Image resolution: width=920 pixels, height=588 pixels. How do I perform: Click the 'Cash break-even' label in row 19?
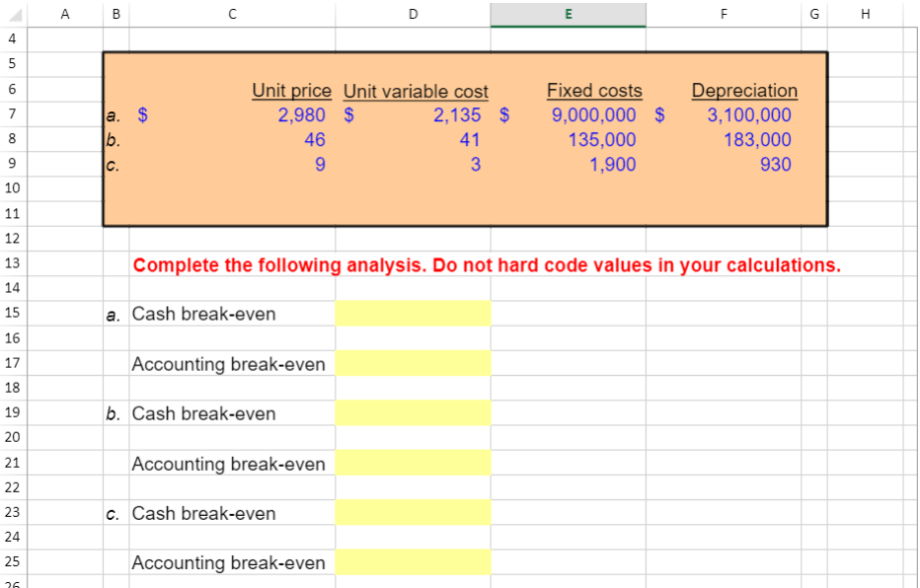pyautogui.click(x=203, y=413)
